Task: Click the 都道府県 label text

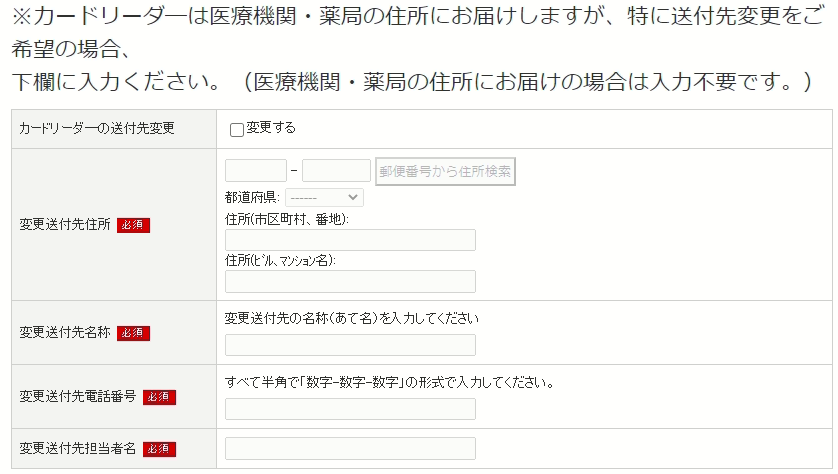Action: pos(254,198)
